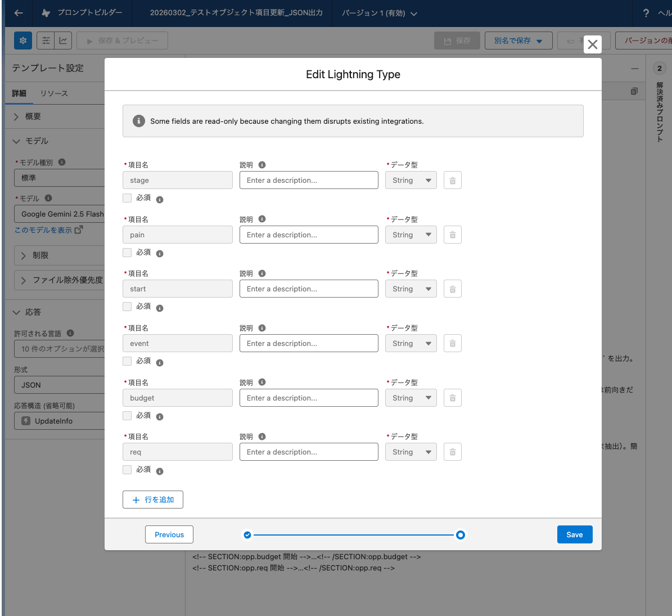Click the trash icon for stage row
Image resolution: width=672 pixels, height=616 pixels.
point(452,181)
